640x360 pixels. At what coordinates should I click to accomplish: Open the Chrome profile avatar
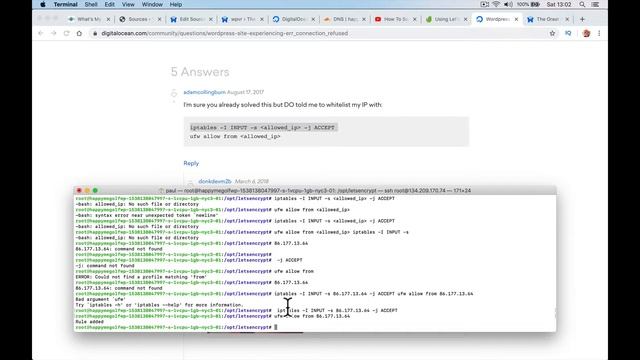(x=587, y=33)
